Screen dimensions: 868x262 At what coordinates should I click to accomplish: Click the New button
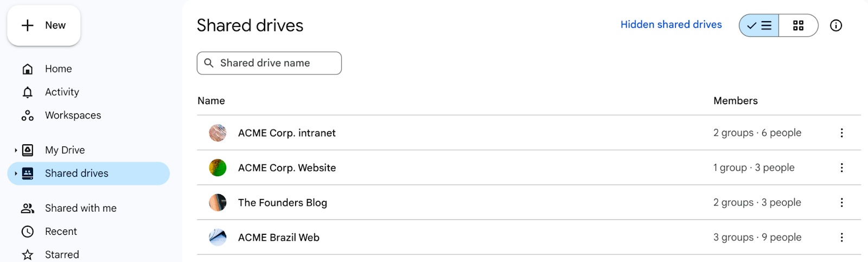tap(44, 25)
